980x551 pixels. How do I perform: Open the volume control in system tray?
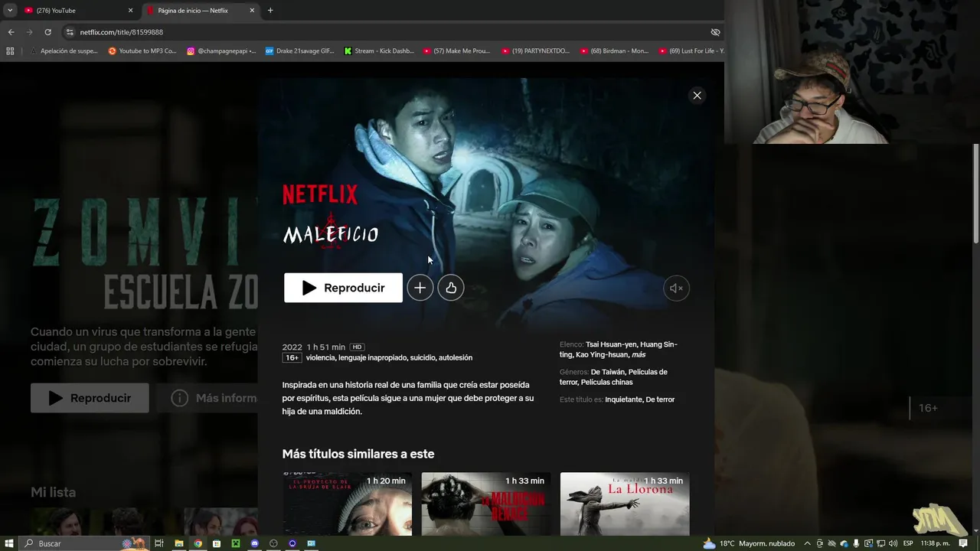coord(893,543)
